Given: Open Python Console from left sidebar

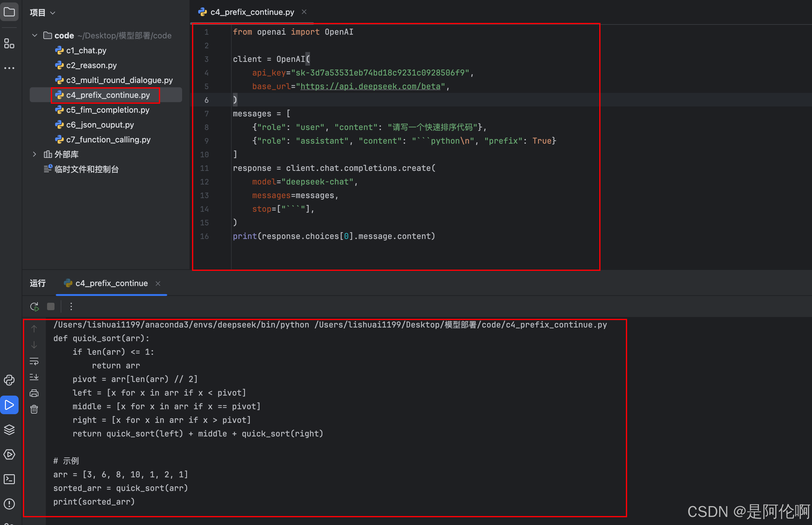Looking at the screenshot, I should pyautogui.click(x=9, y=380).
